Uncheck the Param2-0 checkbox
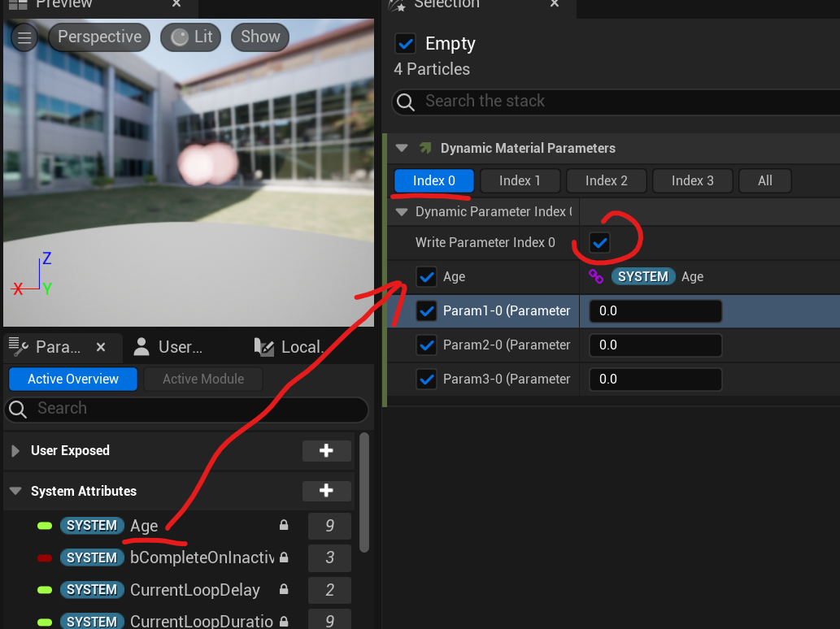This screenshot has height=629, width=840. 426,345
